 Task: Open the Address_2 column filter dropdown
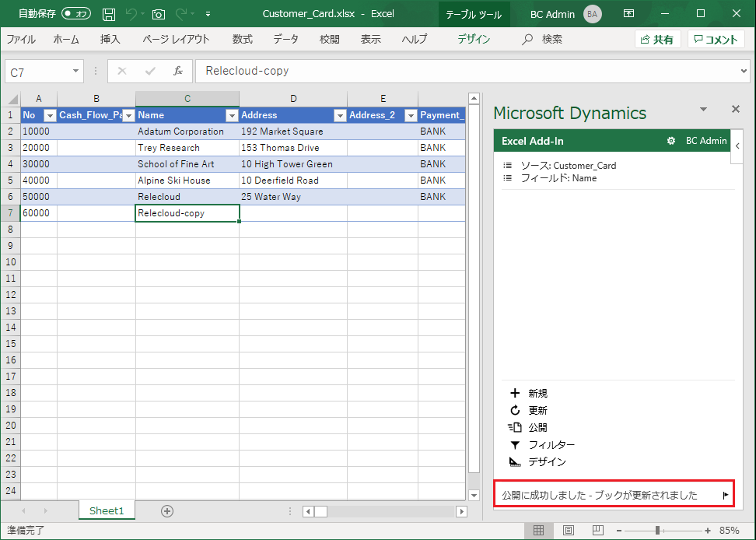pos(411,116)
